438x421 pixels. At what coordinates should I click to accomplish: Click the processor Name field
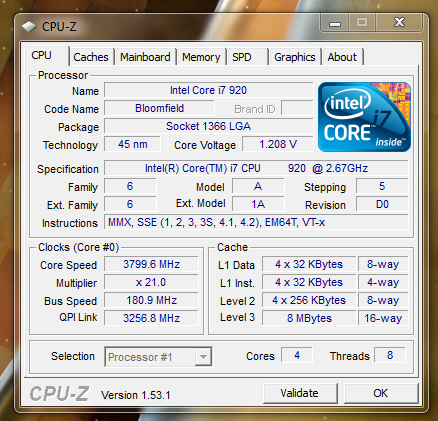[209, 90]
